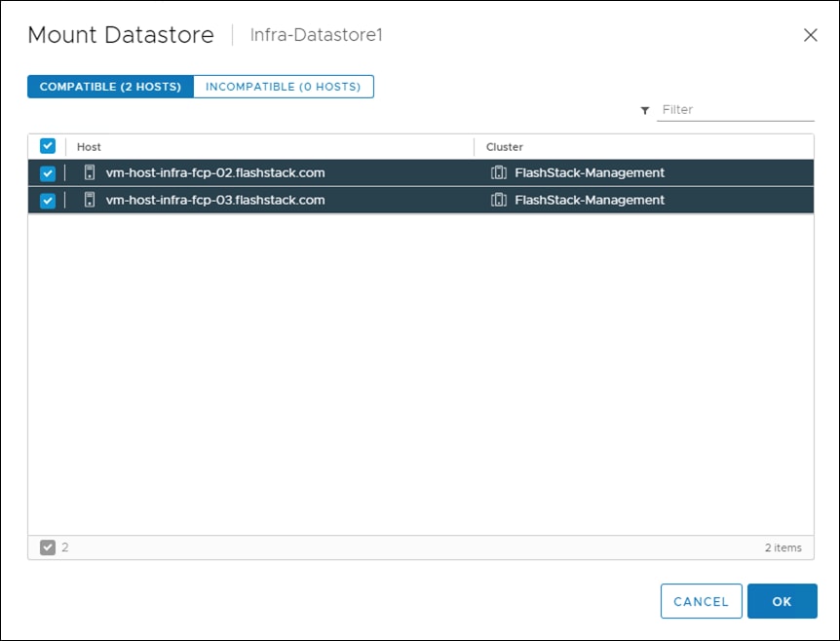Click inside the Filter input field

click(x=736, y=109)
